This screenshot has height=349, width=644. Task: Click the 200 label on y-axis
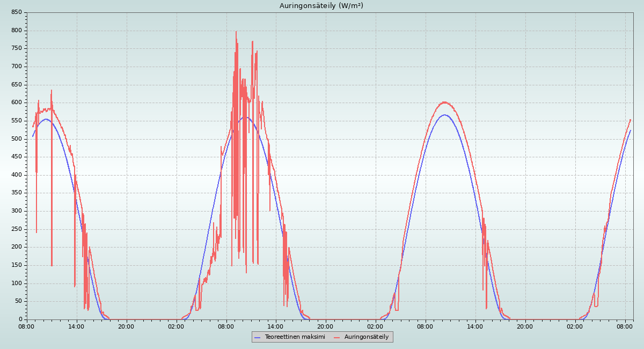click(x=17, y=247)
